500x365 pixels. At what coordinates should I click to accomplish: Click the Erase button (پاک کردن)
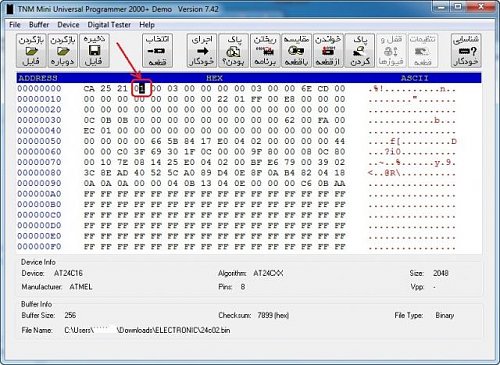pyautogui.click(x=360, y=51)
